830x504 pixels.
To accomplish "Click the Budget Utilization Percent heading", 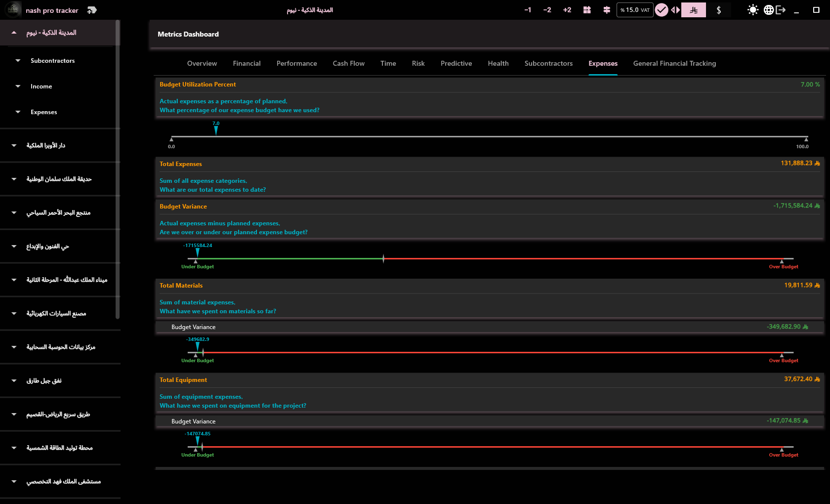I will coord(198,84).
